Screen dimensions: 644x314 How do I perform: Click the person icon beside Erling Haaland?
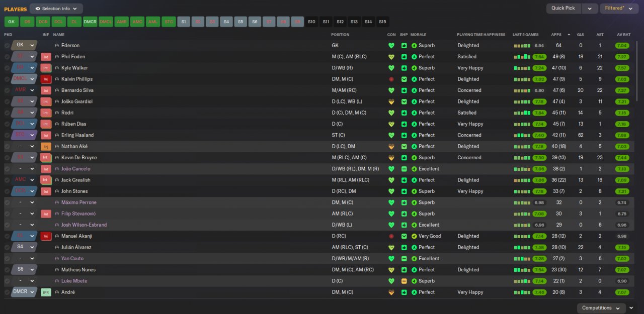pos(57,135)
